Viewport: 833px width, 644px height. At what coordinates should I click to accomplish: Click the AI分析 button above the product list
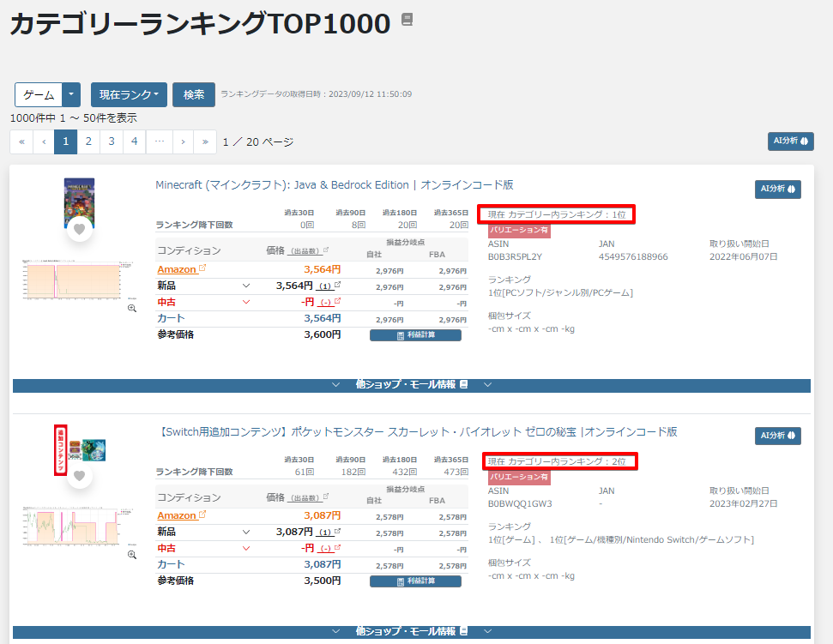(x=790, y=141)
